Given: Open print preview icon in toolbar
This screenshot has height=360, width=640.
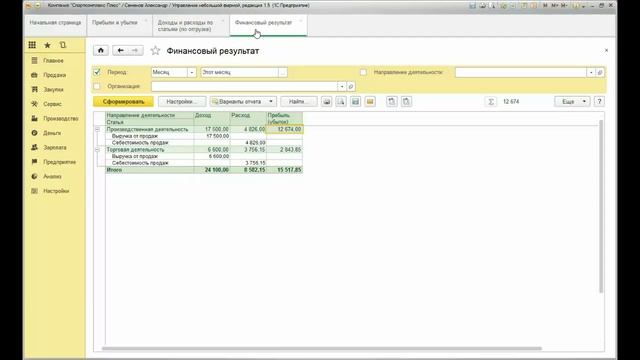Looking at the screenshot, I should (341, 102).
